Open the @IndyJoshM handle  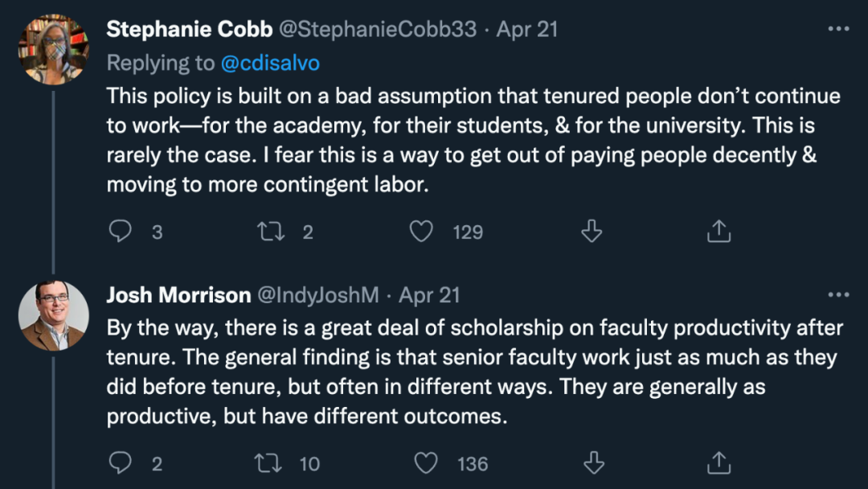pyautogui.click(x=317, y=295)
